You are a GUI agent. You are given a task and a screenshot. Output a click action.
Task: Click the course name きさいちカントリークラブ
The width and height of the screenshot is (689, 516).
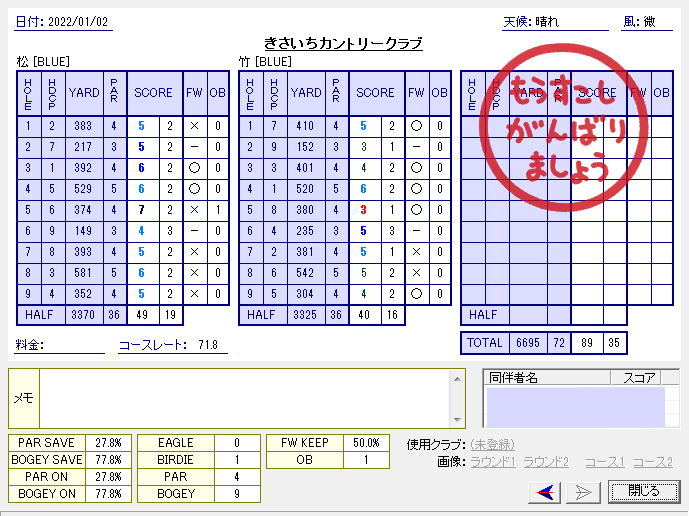(x=343, y=43)
